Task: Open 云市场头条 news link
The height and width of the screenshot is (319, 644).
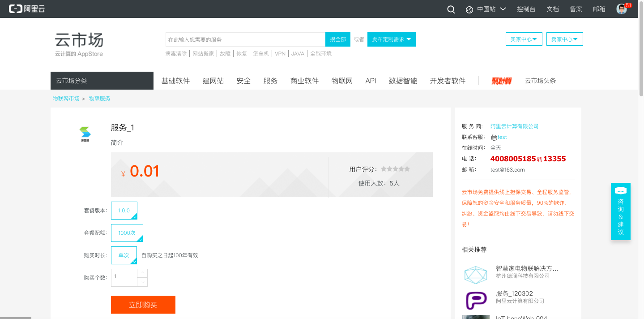Action: (x=541, y=81)
